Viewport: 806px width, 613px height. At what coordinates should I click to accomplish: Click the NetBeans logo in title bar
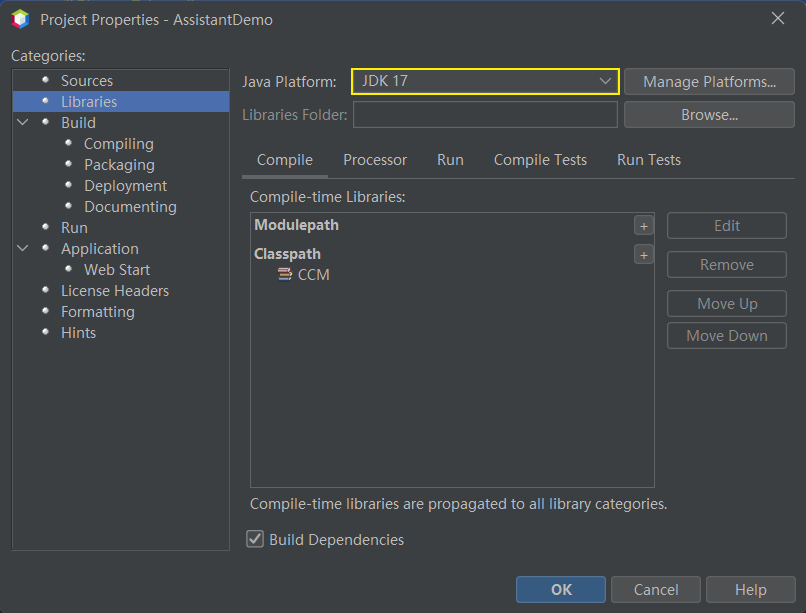pos(20,19)
